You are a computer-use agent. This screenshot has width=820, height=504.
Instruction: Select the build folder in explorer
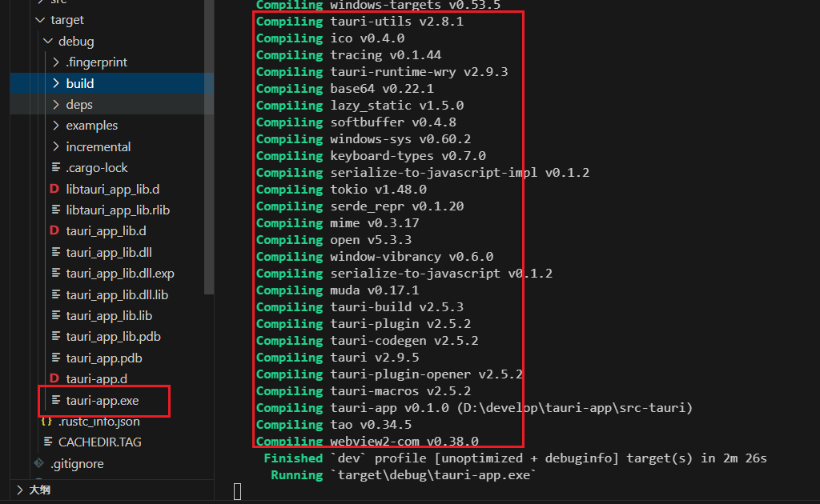coord(80,83)
